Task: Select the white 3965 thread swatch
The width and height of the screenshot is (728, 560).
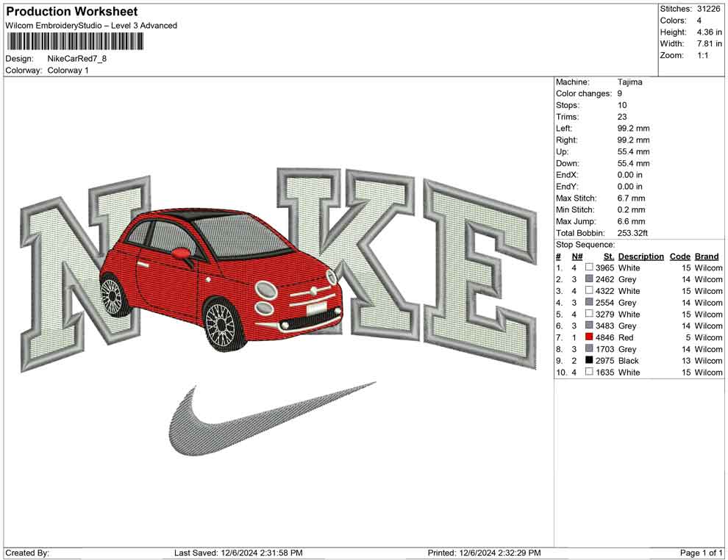Action: (589, 268)
